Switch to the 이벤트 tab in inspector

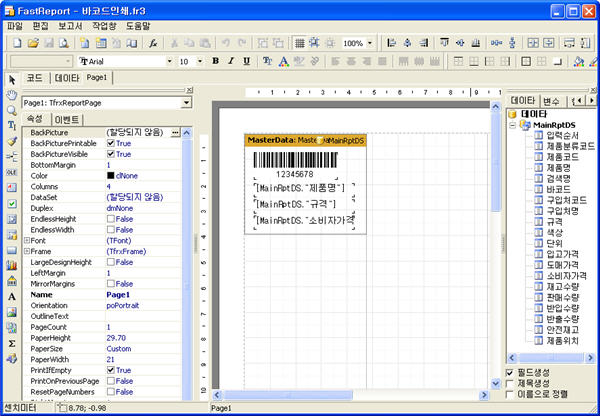67,120
